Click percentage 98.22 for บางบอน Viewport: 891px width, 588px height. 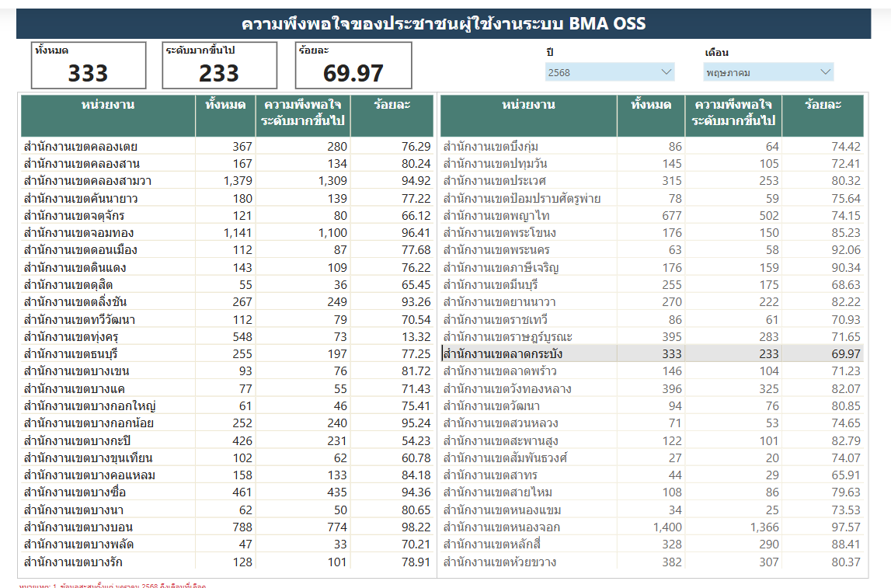click(x=416, y=527)
